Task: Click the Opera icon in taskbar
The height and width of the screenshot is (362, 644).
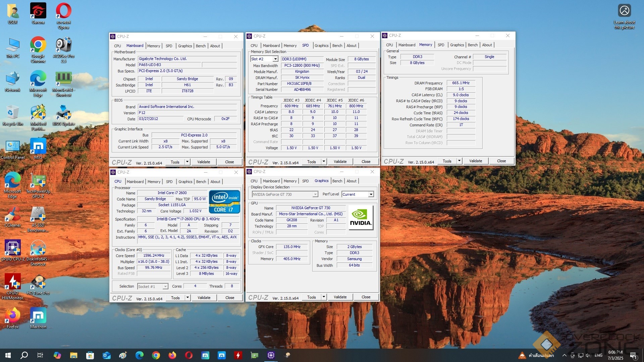Action: [189, 355]
